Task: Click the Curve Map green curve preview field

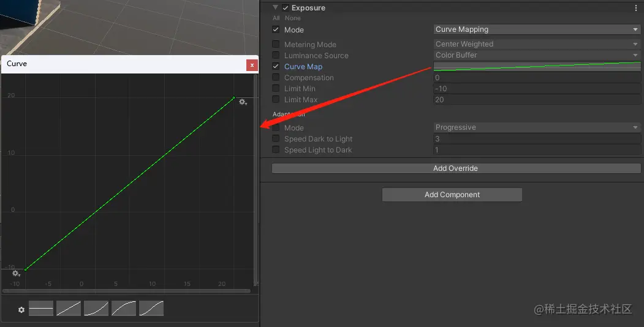Action: 537,66
